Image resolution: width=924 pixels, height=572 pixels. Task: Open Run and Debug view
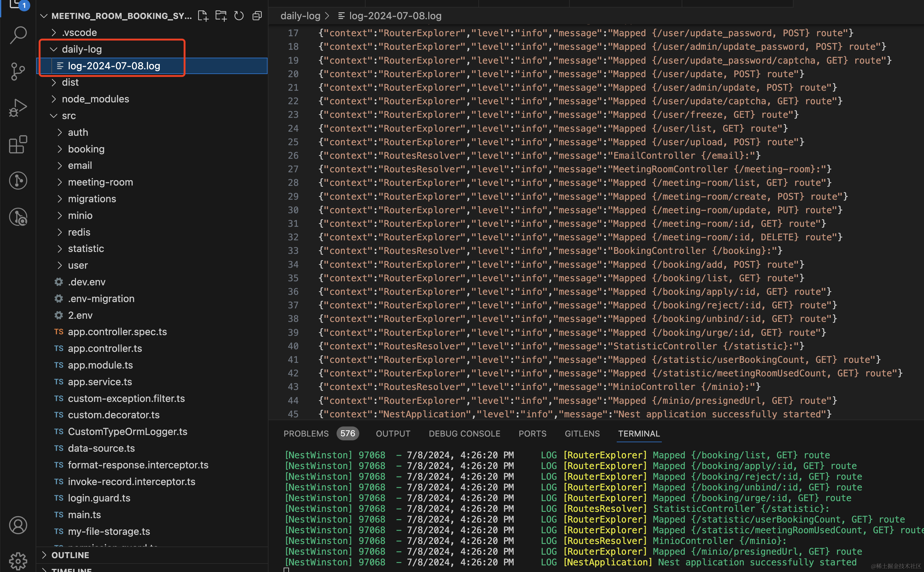(18, 107)
